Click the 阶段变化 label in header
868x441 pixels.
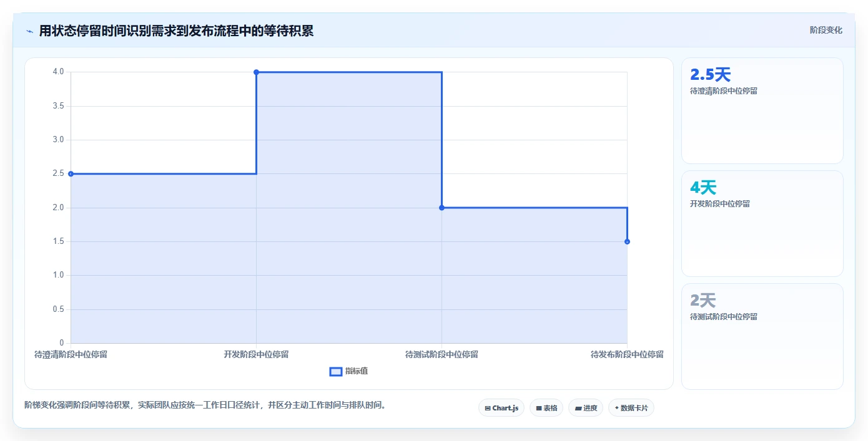point(826,30)
